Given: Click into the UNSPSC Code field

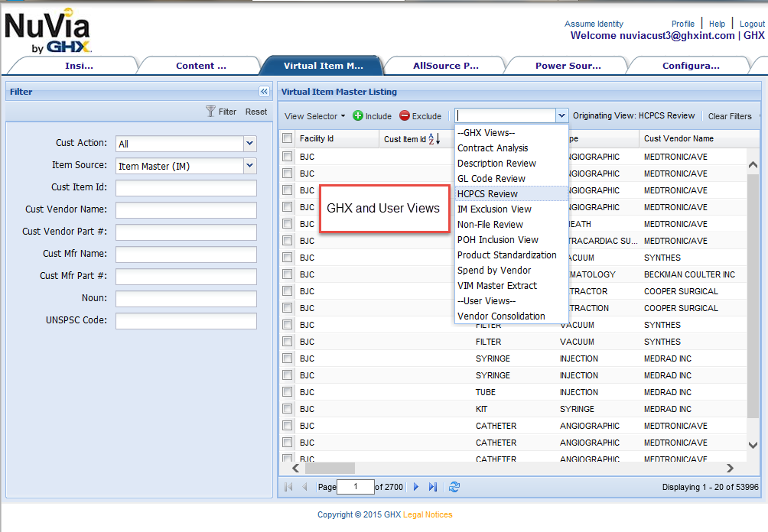Looking at the screenshot, I should tap(186, 320).
